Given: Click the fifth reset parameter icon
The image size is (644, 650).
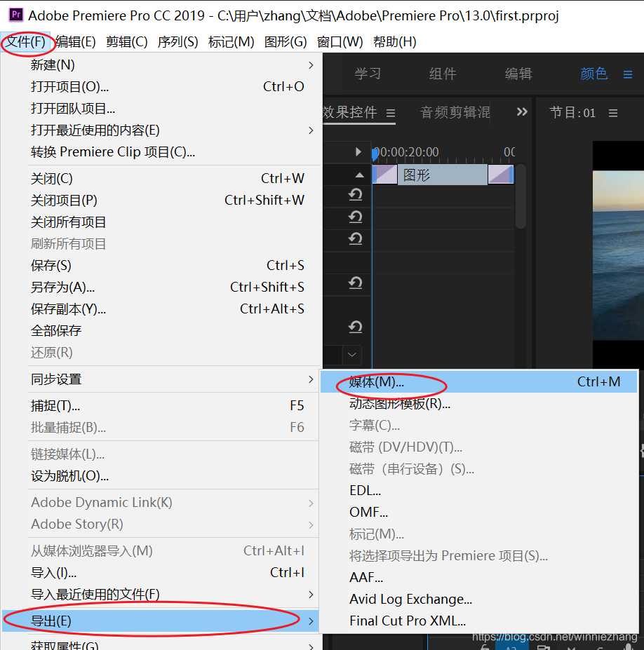Looking at the screenshot, I should tap(356, 327).
